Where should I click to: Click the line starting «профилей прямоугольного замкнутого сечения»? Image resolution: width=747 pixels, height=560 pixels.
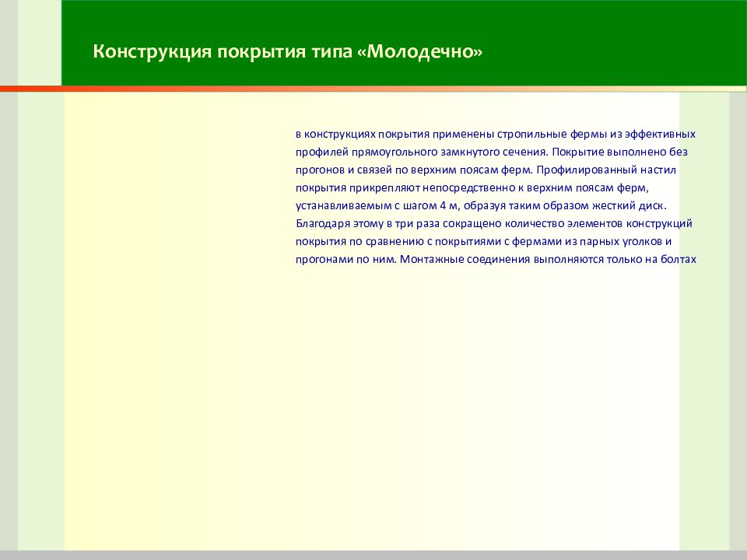(x=492, y=152)
